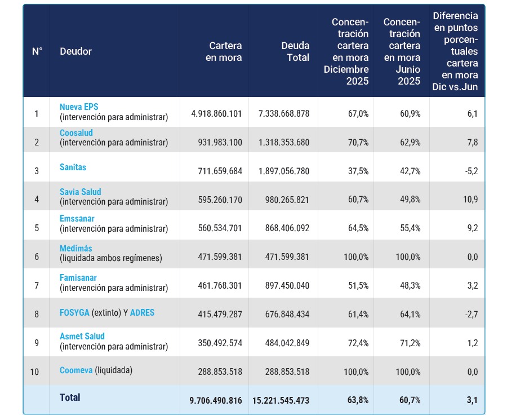507x420 pixels.
Task: Open the Savia Salud link
Action: coord(81,192)
